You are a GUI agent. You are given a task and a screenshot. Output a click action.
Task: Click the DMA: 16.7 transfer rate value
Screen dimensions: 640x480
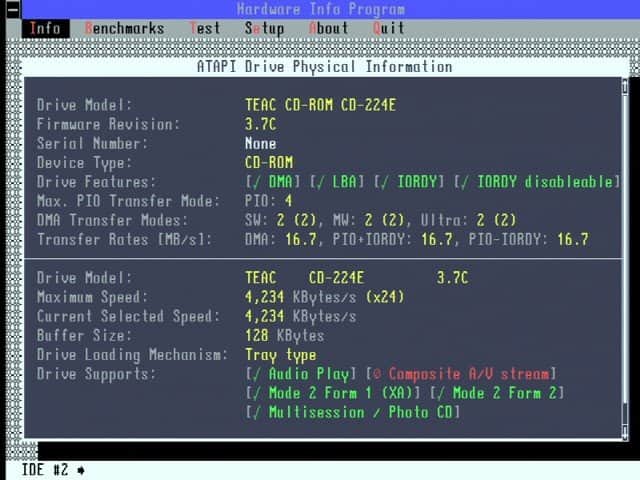coord(280,239)
